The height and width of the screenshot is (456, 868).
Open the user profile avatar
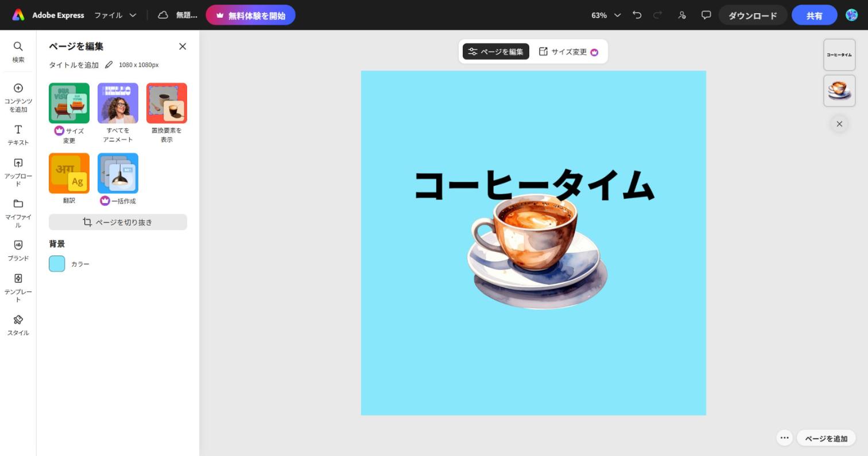tap(852, 15)
